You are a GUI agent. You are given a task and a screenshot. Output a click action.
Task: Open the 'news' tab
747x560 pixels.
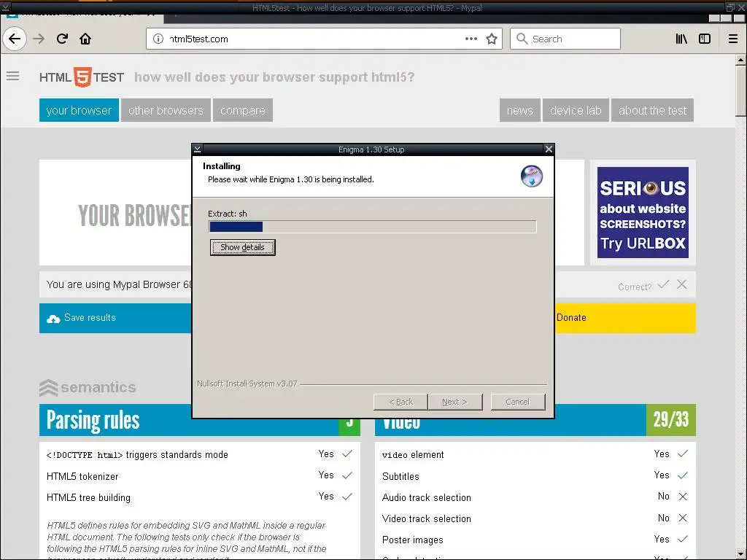coord(519,110)
